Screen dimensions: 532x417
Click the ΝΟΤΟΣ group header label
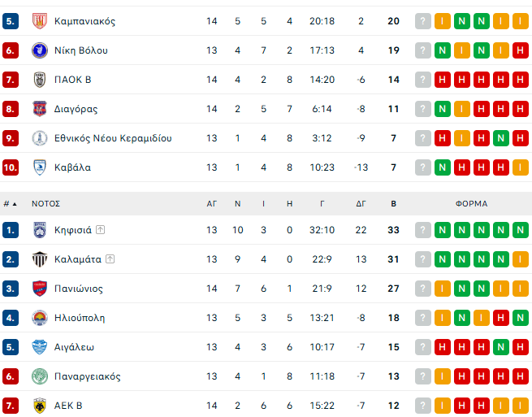[46, 204]
